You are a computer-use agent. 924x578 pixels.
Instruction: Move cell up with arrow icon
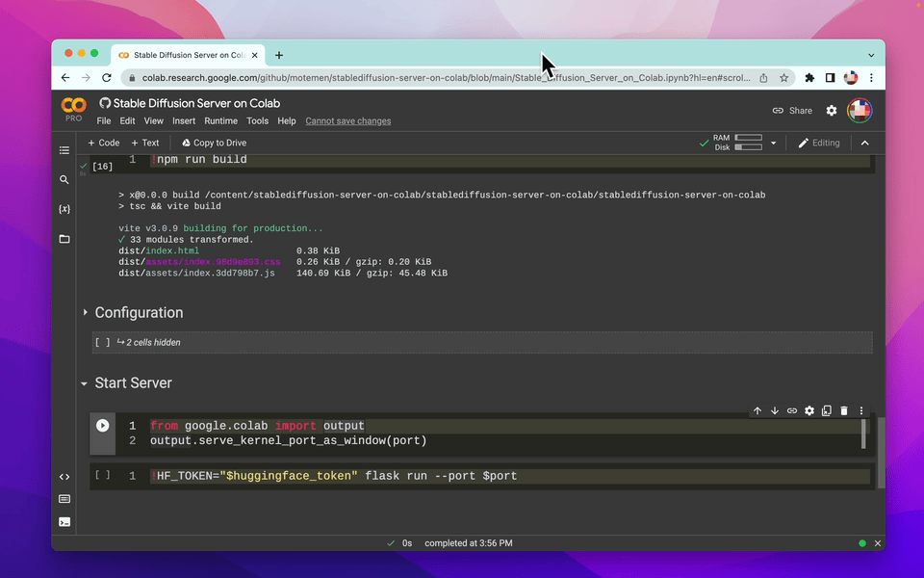point(757,410)
